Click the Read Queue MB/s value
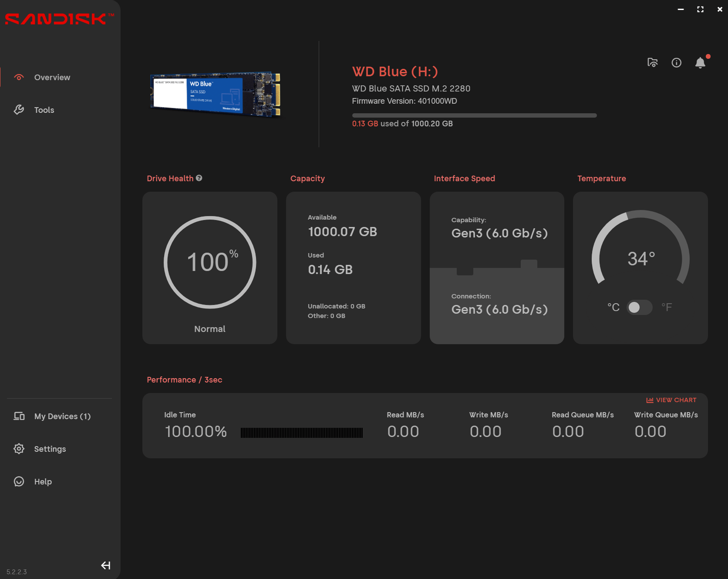728x579 pixels. pos(568,431)
